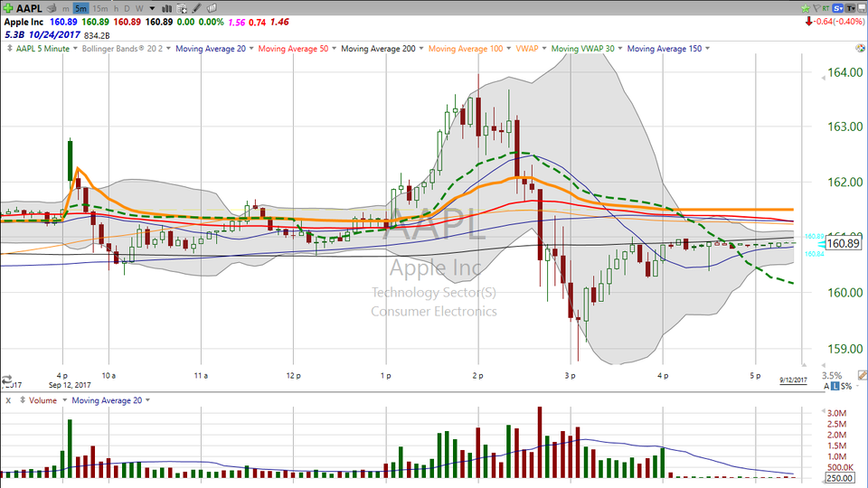The width and height of the screenshot is (868, 488).
Task: Click the news icon next to AAPL
Action: 52,8
